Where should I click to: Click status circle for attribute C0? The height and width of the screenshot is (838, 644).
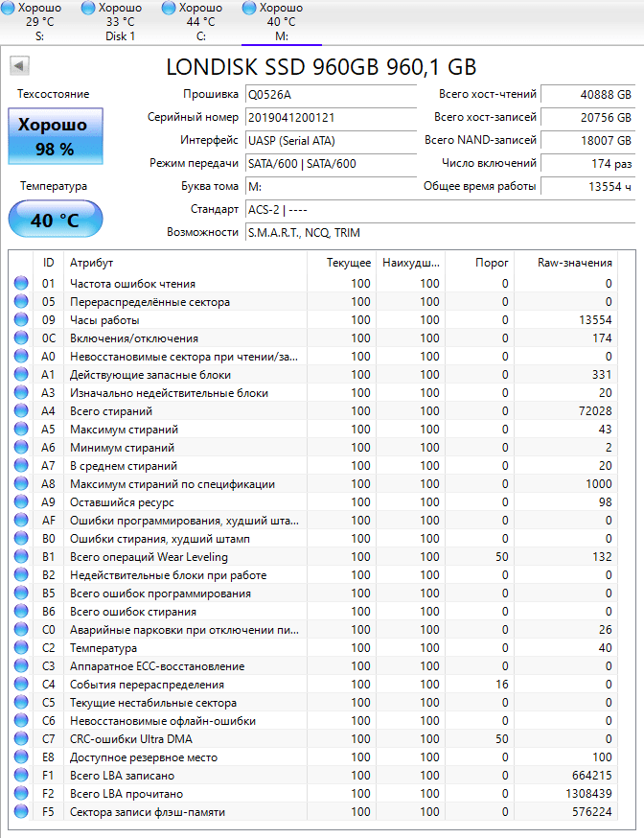point(21,629)
